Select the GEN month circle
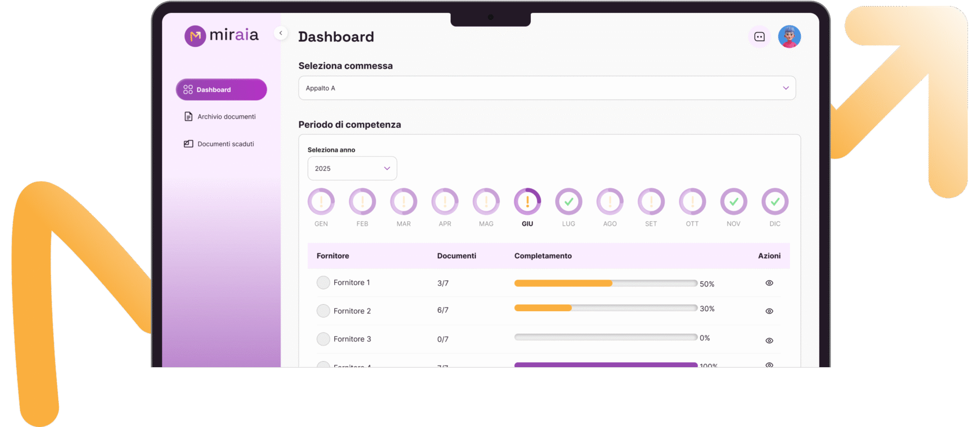Viewport: 980px width, 427px height. coord(321,202)
